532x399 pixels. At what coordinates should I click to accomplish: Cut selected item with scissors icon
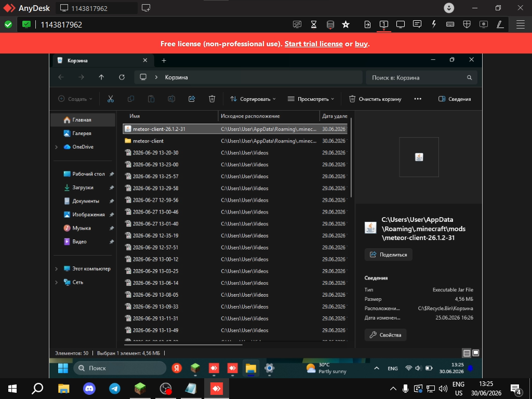(111, 99)
